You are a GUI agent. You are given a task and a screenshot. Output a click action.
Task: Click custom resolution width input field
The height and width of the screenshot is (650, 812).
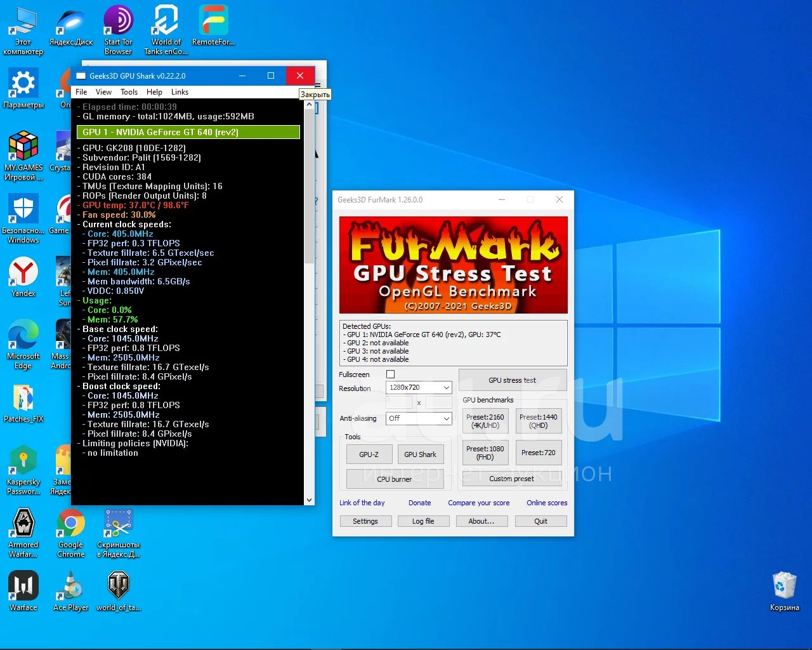coord(399,402)
